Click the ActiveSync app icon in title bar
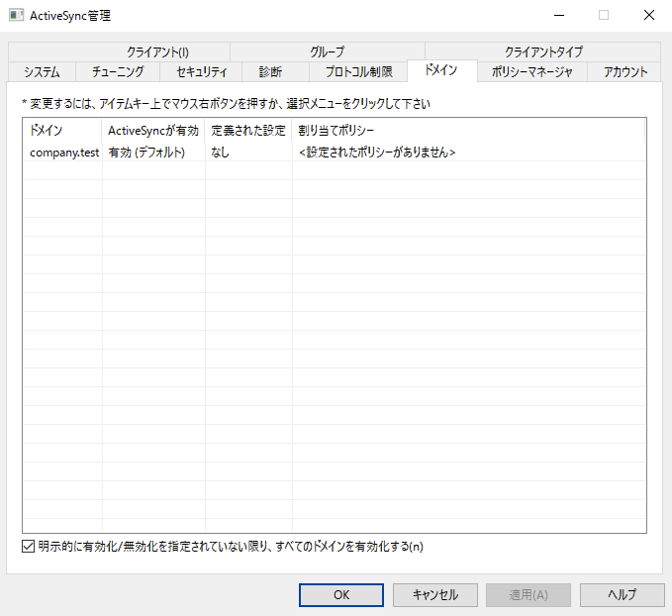 17,15
